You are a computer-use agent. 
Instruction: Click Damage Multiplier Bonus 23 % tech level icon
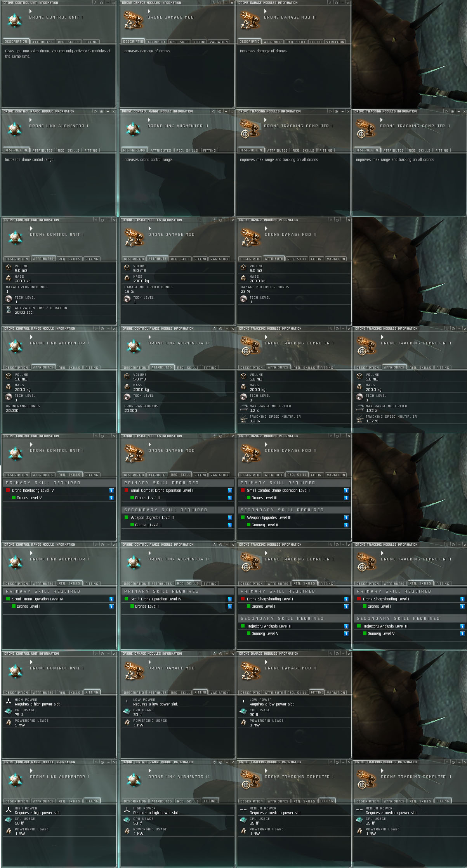[243, 299]
